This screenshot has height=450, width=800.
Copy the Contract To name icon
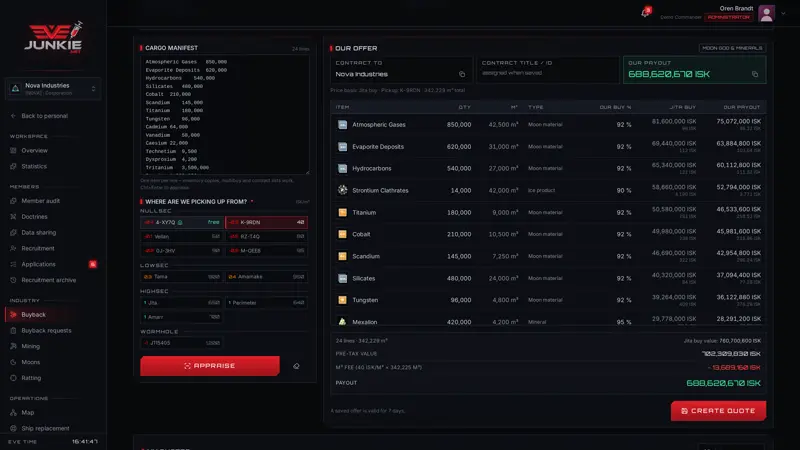(462, 74)
